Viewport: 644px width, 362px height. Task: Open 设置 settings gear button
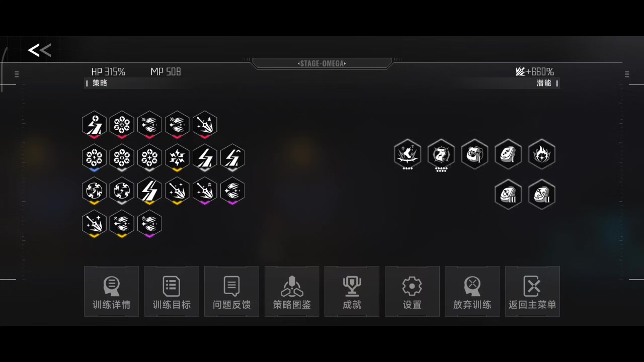[412, 292]
